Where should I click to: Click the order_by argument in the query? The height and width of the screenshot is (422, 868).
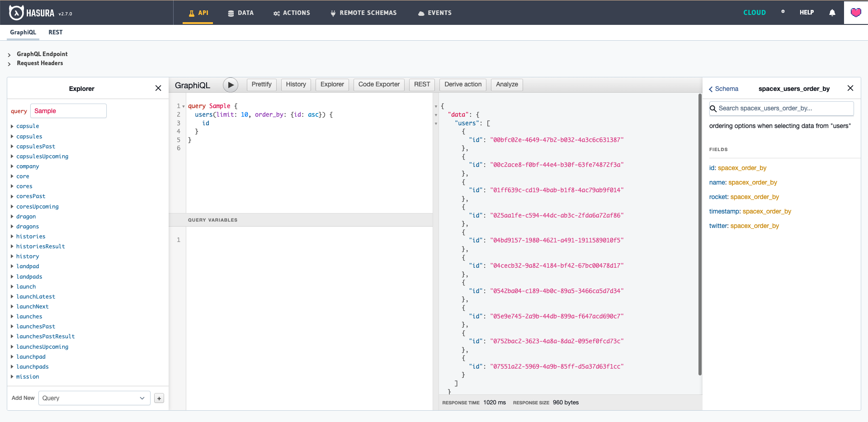[x=269, y=115]
